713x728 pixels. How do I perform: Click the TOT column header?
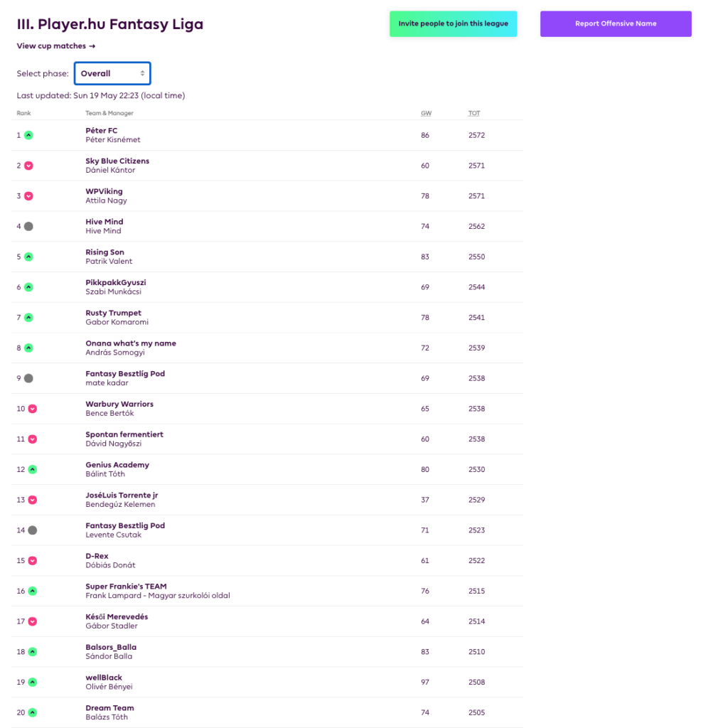(474, 113)
